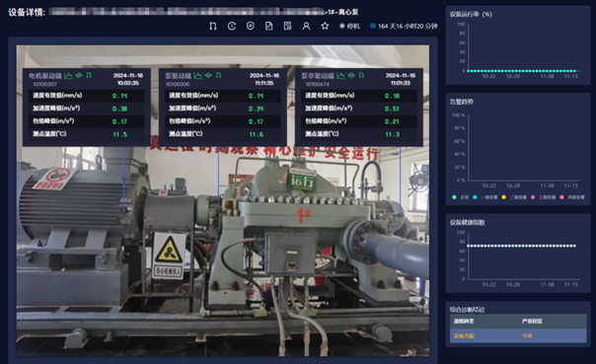
Task: Toggle the 正常 green legend item
Action: click(x=460, y=197)
